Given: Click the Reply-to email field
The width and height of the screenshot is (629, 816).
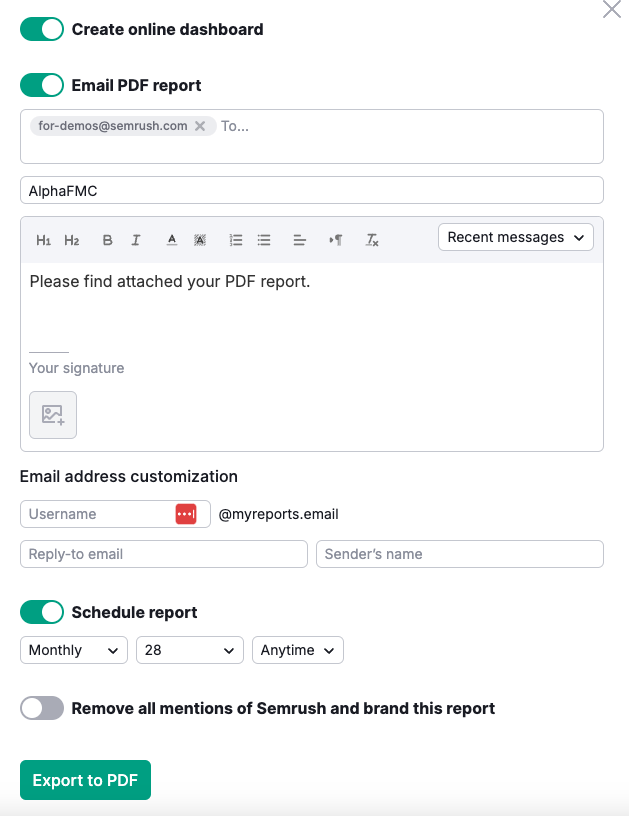Looking at the screenshot, I should (x=164, y=554).
